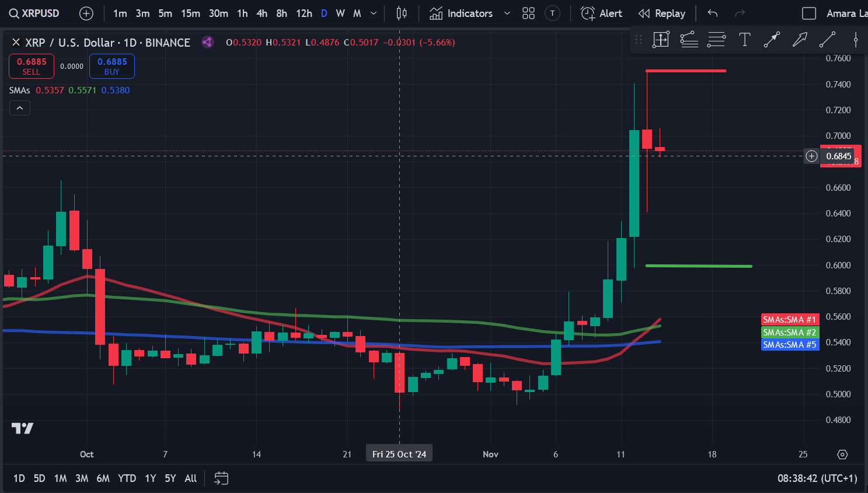868x493 pixels.
Task: Hide the XRP symbol legend with X
Action: pos(16,42)
